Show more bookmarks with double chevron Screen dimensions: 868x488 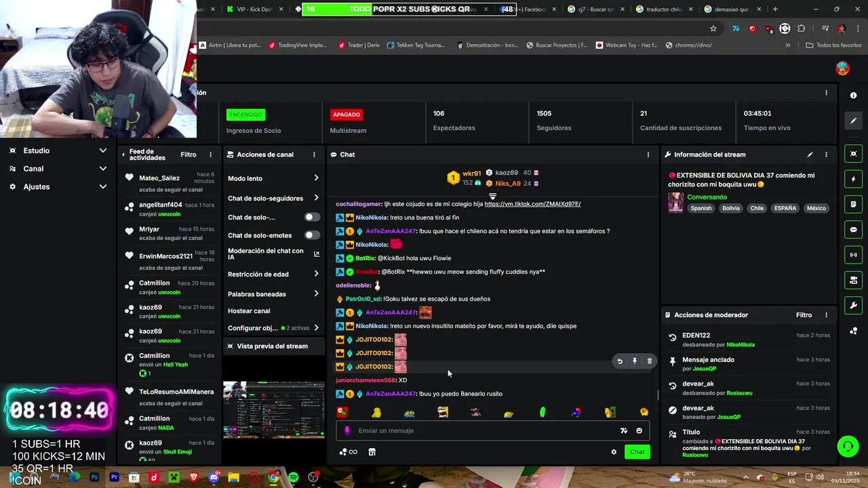(787, 45)
